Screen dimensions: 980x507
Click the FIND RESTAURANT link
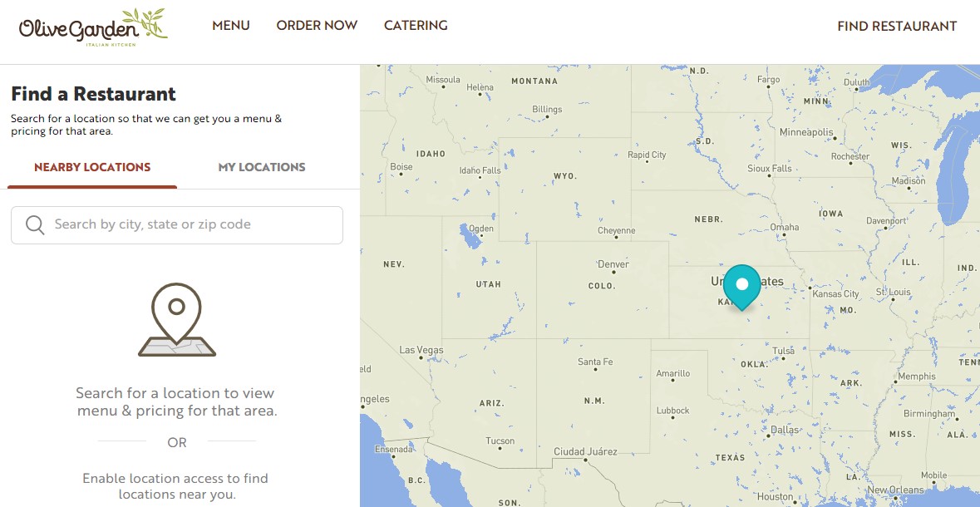pyautogui.click(x=897, y=27)
